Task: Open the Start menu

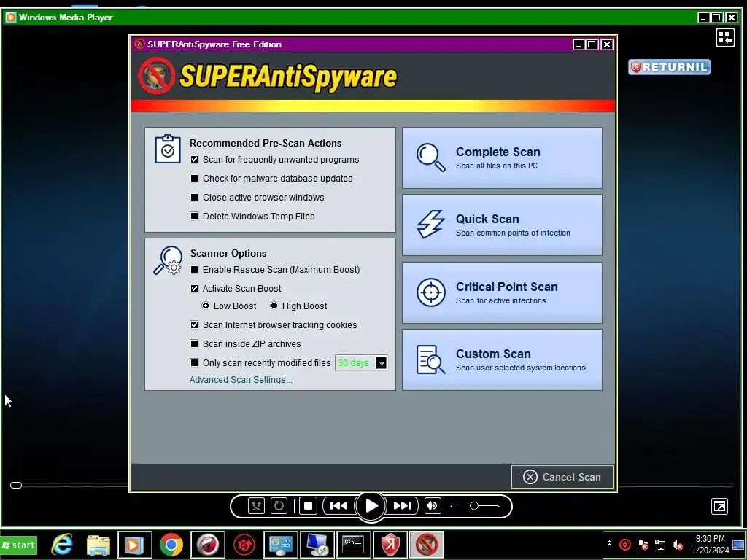Action: (x=19, y=545)
